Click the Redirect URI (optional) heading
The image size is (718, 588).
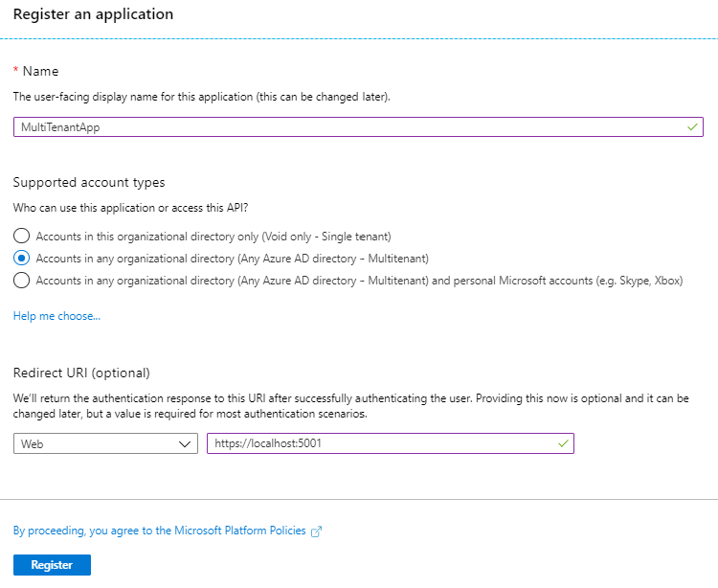[81, 373]
